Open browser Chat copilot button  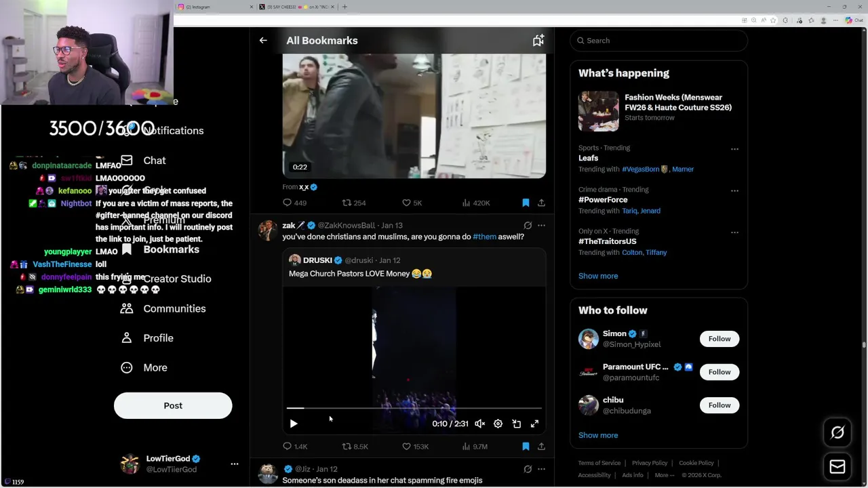(x=854, y=20)
